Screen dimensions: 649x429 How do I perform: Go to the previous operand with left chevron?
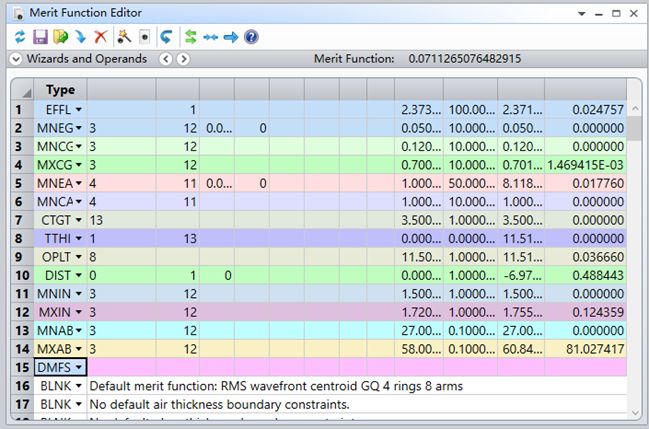click(166, 59)
